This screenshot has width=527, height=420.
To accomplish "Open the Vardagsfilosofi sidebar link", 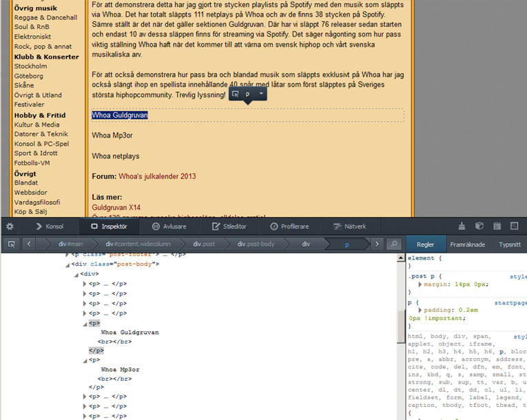I will (37, 202).
